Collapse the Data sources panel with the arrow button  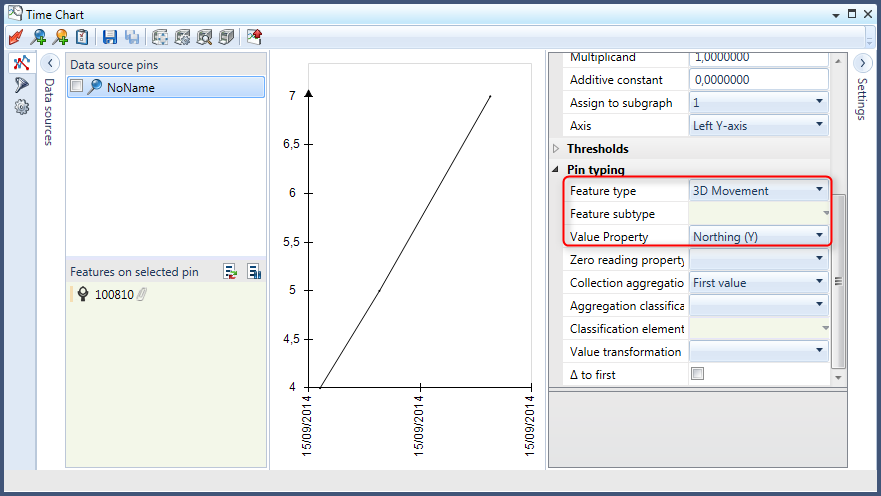[52, 63]
